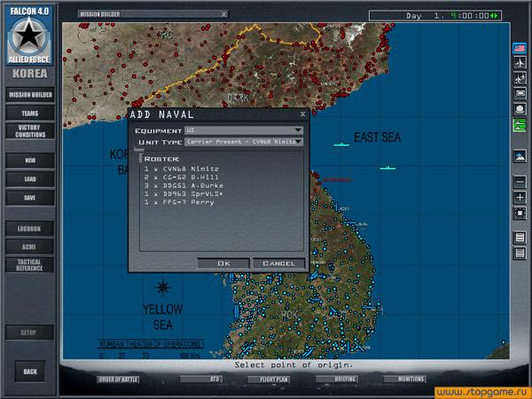Expand the Equipment dropdown

(299, 130)
